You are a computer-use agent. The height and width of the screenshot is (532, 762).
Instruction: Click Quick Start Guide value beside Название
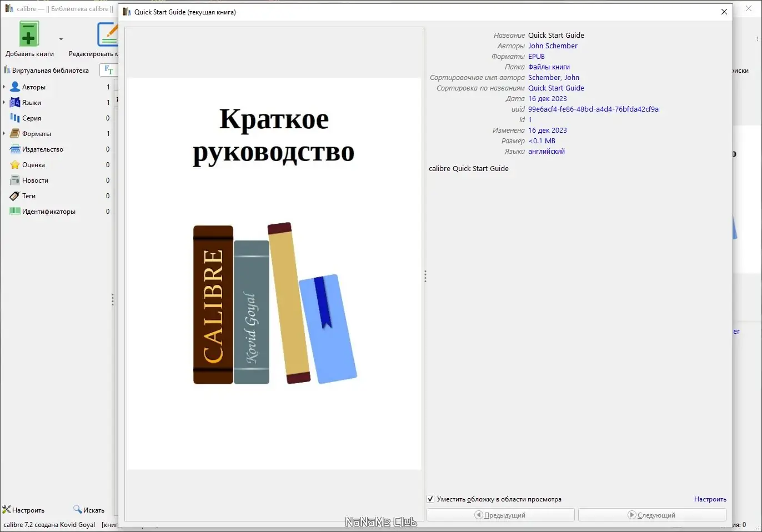click(556, 36)
